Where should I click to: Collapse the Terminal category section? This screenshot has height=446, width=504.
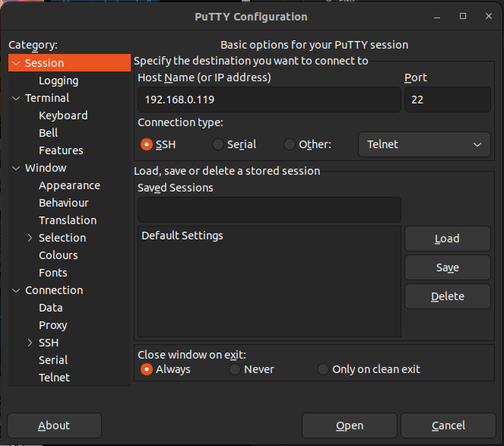pyautogui.click(x=17, y=98)
